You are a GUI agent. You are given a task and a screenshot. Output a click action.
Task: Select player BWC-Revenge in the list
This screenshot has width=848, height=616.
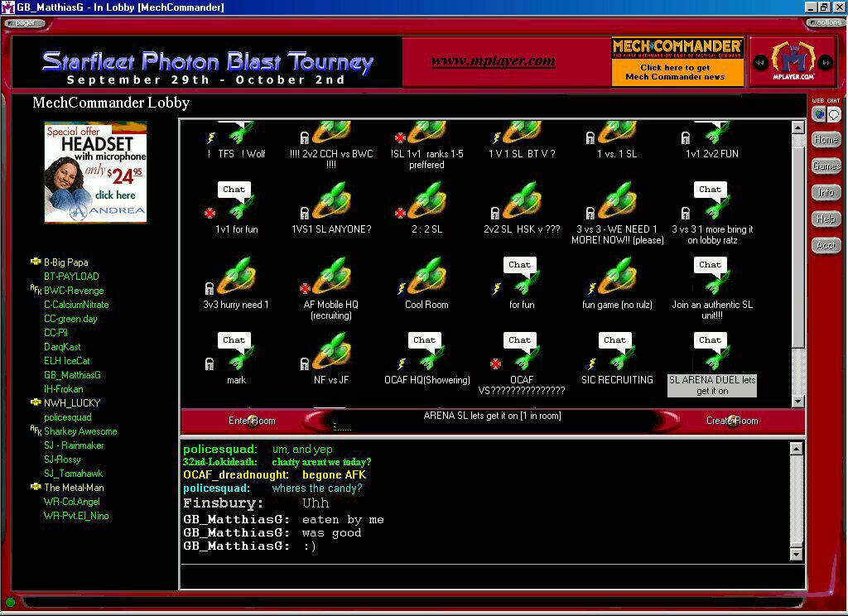click(74, 291)
